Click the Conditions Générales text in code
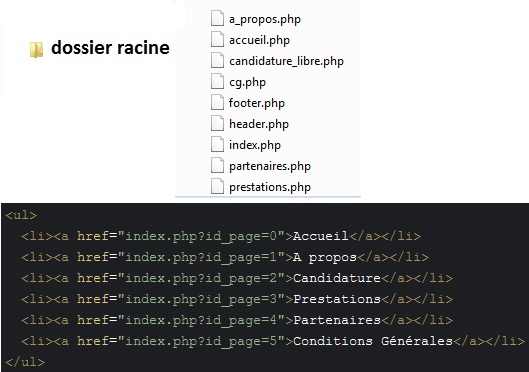The width and height of the screenshot is (529, 372). click(373, 341)
